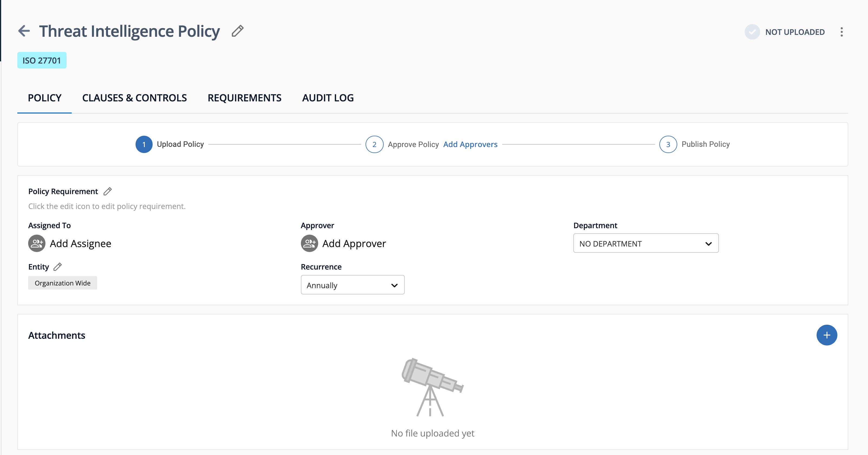Open the Requirements tab
Image resolution: width=868 pixels, height=455 pixels.
point(244,98)
